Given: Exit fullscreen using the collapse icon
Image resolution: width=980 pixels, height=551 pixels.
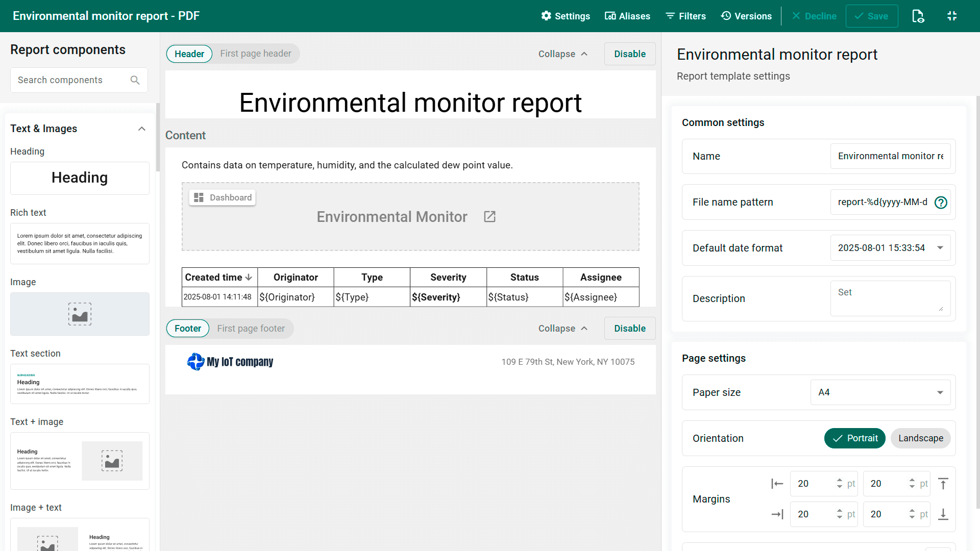Looking at the screenshot, I should click(x=952, y=16).
